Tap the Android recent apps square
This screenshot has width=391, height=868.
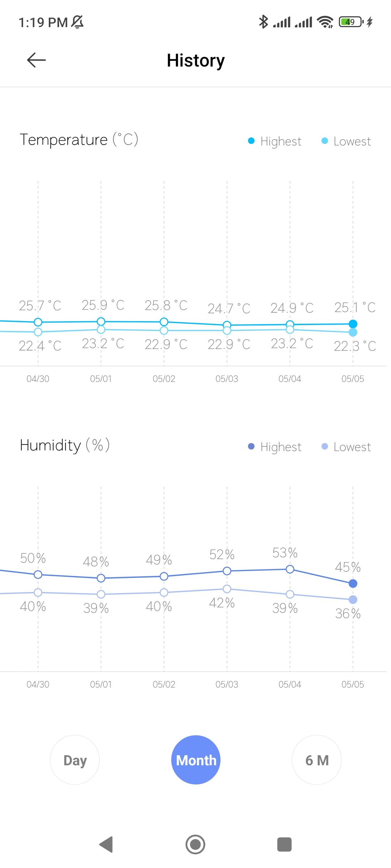285,844
